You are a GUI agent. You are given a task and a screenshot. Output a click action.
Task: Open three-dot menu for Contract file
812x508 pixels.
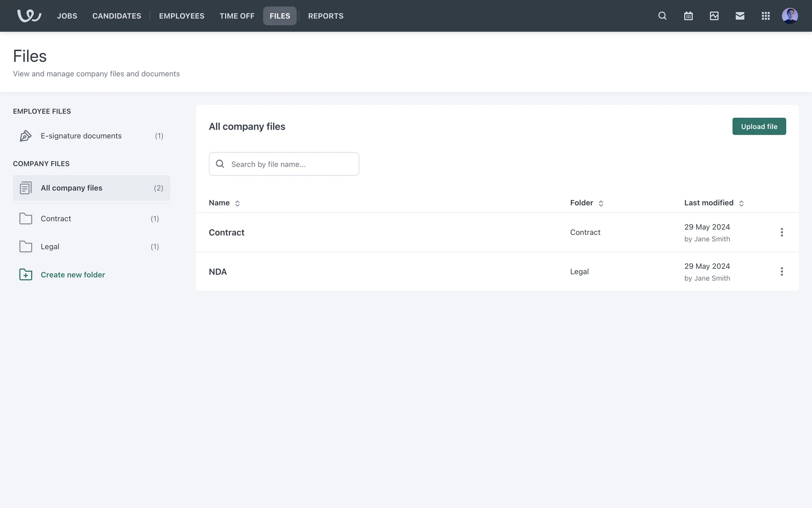coord(782,232)
